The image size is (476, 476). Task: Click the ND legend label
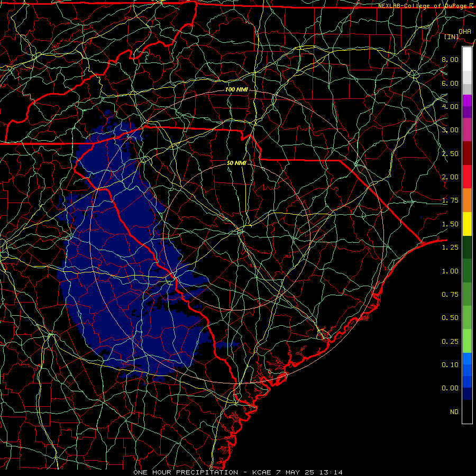click(454, 412)
